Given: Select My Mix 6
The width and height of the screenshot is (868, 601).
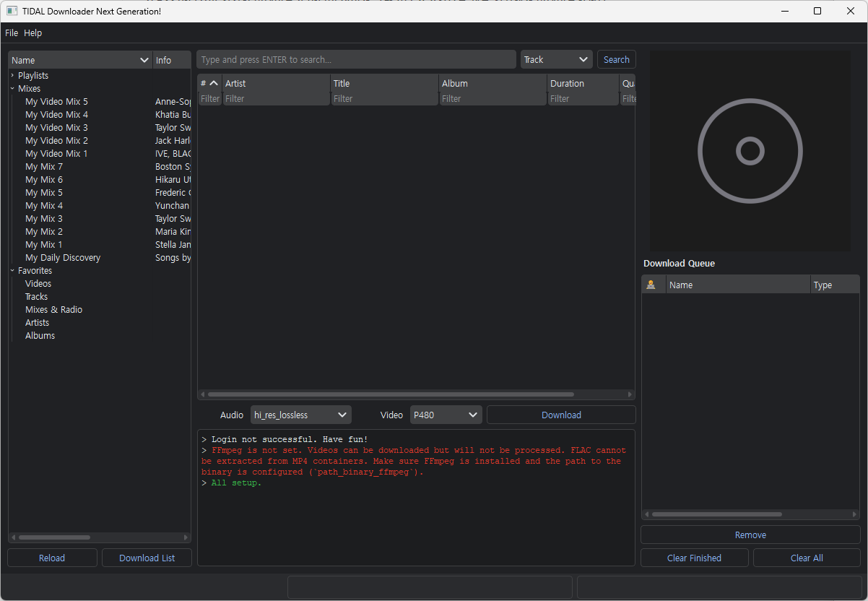Looking at the screenshot, I should (44, 179).
